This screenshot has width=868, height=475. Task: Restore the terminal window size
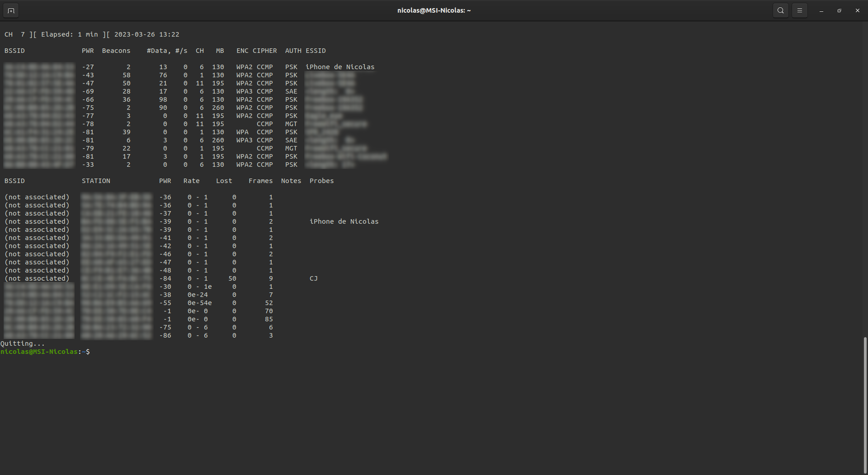click(839, 10)
